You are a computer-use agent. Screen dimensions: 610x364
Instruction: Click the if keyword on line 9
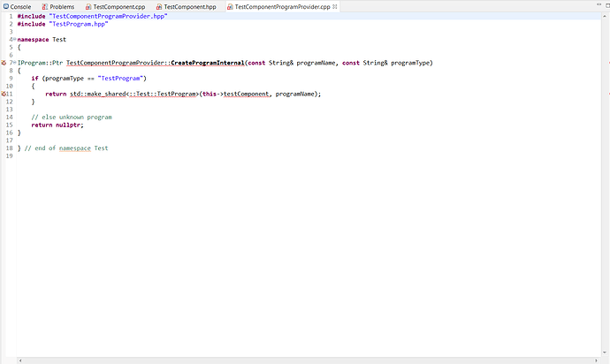tap(35, 79)
